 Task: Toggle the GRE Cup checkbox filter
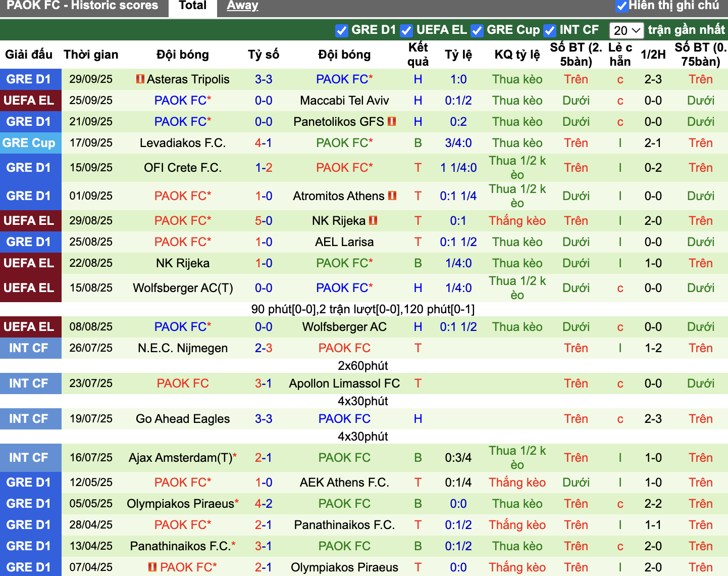click(477, 30)
